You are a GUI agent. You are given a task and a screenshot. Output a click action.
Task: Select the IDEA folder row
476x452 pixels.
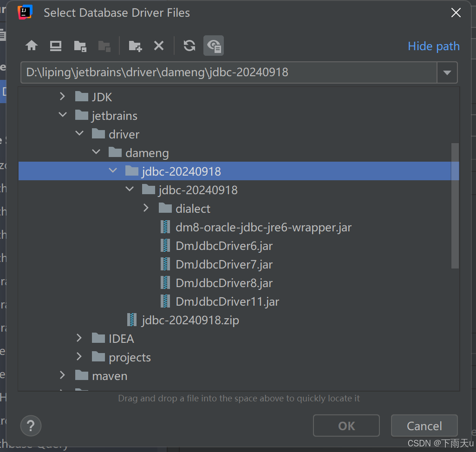click(x=239, y=339)
